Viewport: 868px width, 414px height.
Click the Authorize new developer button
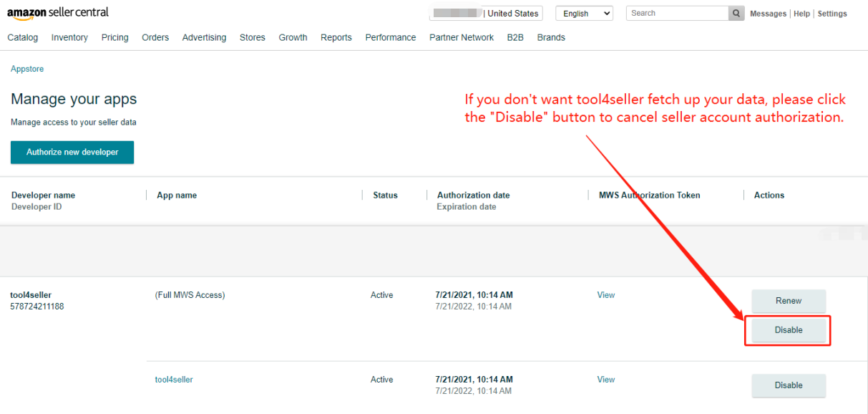(72, 152)
